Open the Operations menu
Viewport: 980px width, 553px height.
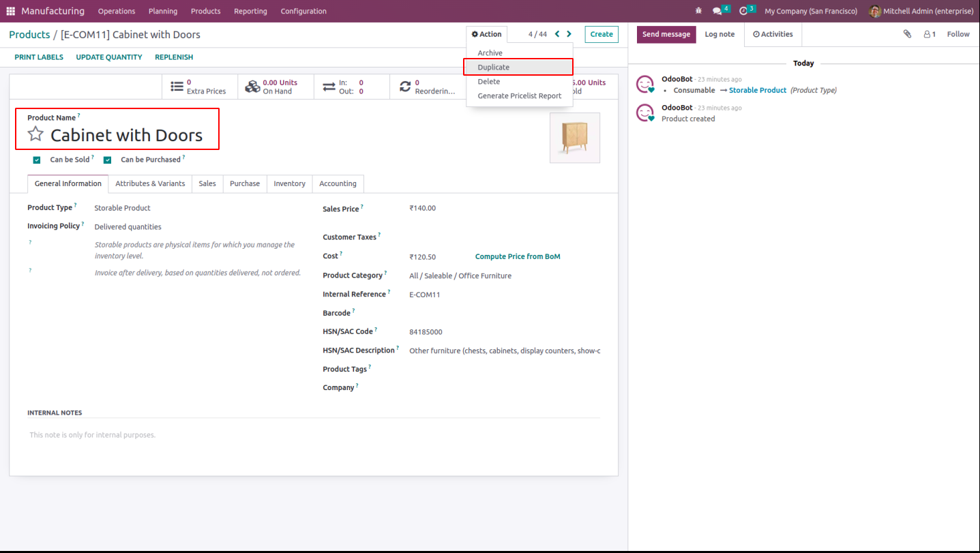117,11
